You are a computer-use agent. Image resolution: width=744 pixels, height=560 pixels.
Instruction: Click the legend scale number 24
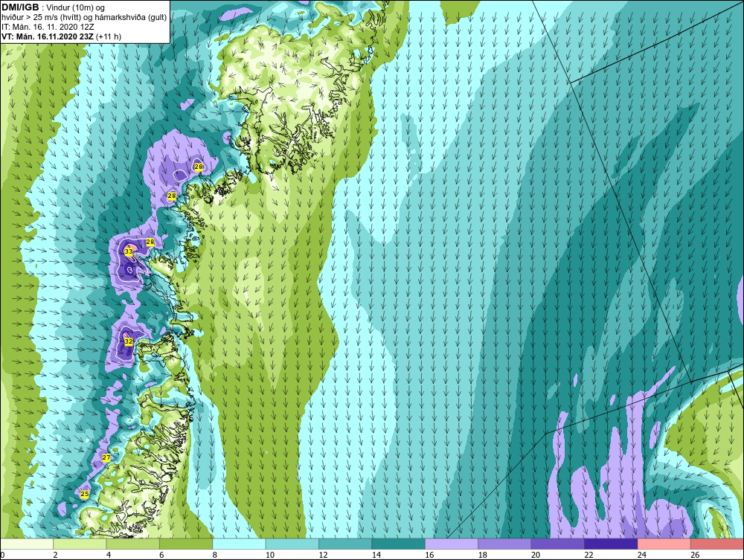642,555
